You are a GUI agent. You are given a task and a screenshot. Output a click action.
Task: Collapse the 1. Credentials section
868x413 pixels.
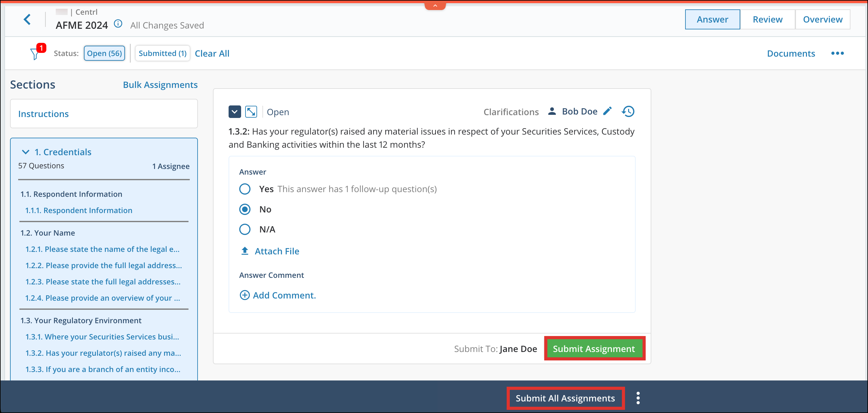(26, 152)
